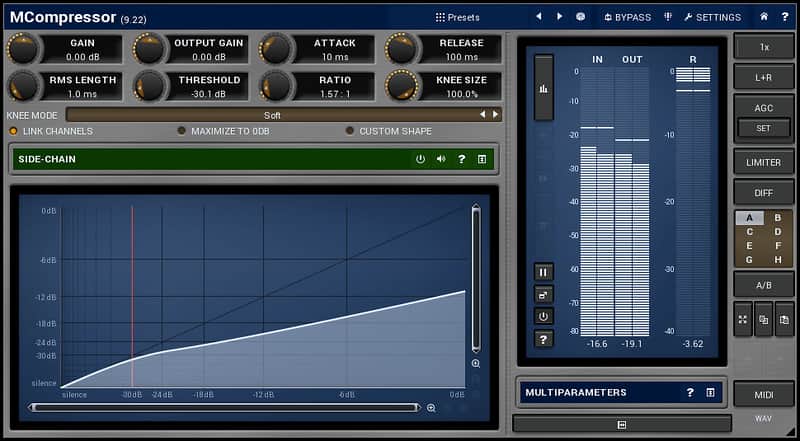Enable MAXIMIZE TO 0DB option
Image resolution: width=800 pixels, height=441 pixels.
coord(223,131)
